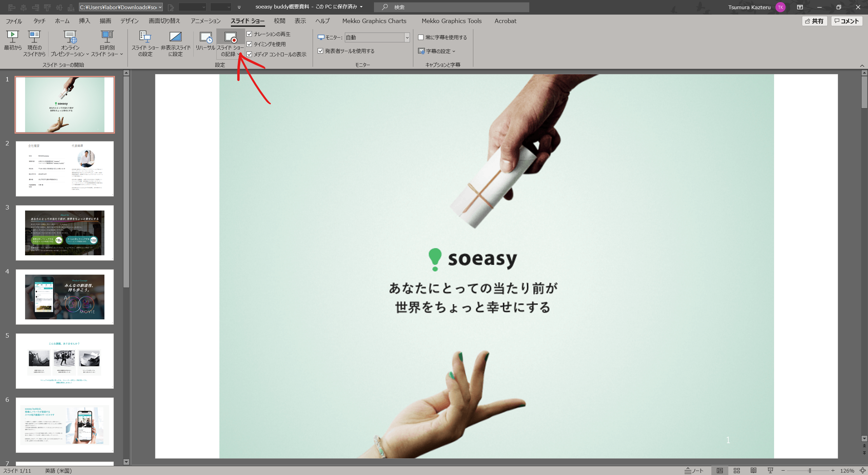Switch to Mekko Graphics Charts tab

click(374, 21)
